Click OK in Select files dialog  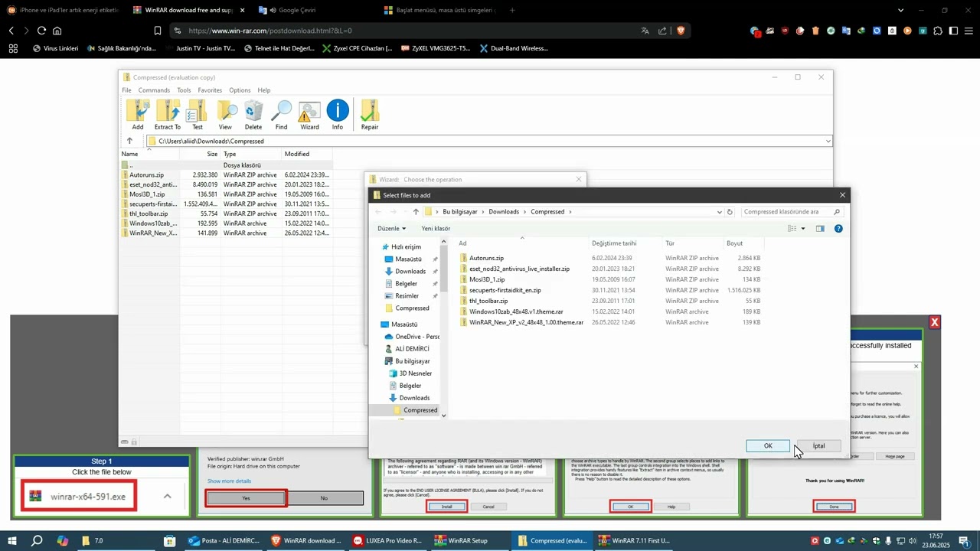click(x=768, y=445)
